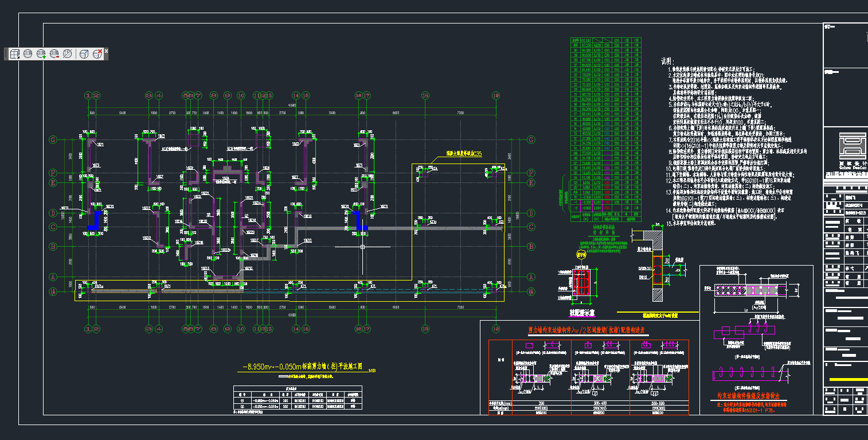Select the yellow -8.950m~-0.050m plan title text
The image size is (868, 440).
(302, 367)
